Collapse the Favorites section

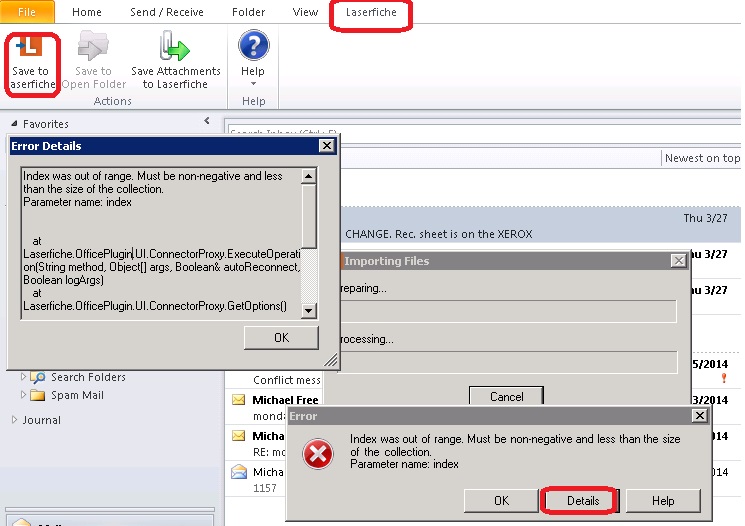tap(14, 124)
